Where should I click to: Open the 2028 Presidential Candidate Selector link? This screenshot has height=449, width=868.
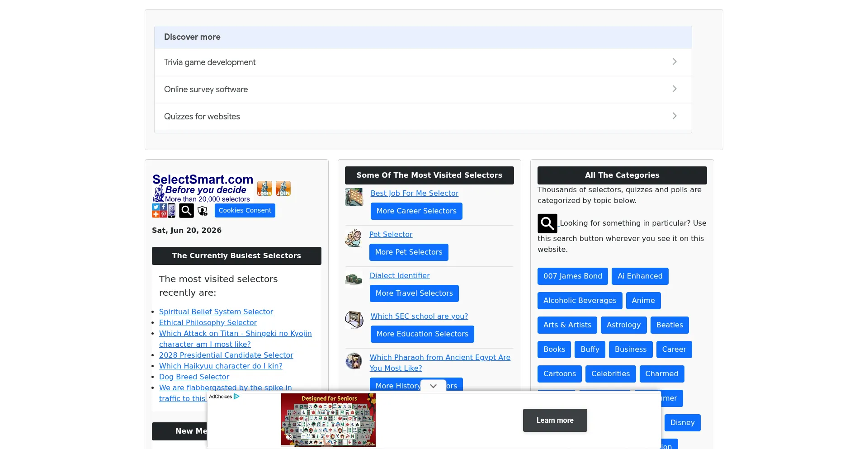click(x=226, y=355)
